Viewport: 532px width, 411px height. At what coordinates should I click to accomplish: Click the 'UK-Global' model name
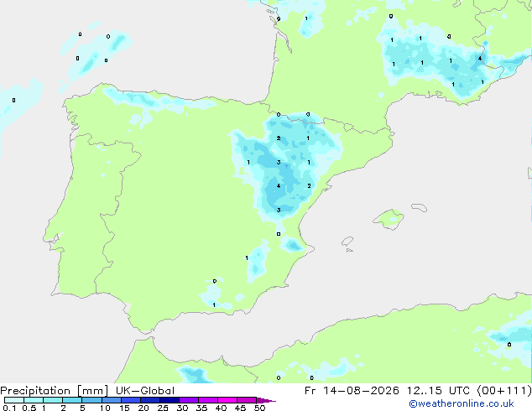tap(145, 391)
